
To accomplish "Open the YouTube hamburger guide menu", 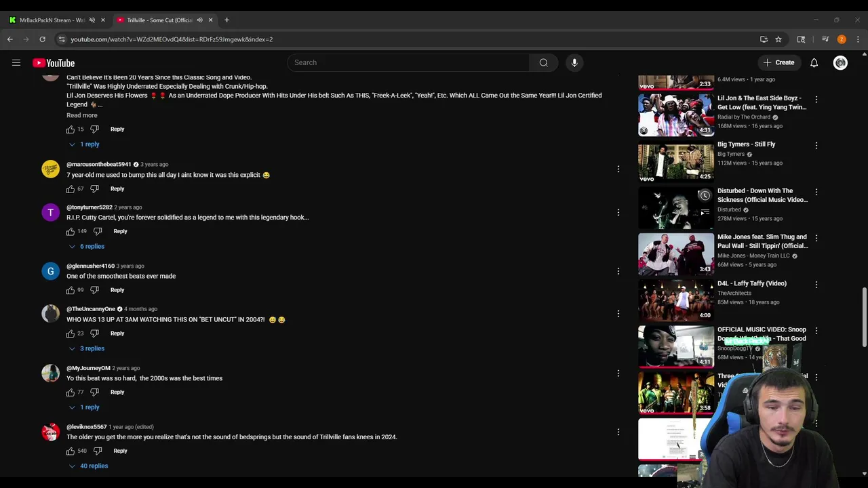I will 16,62.
